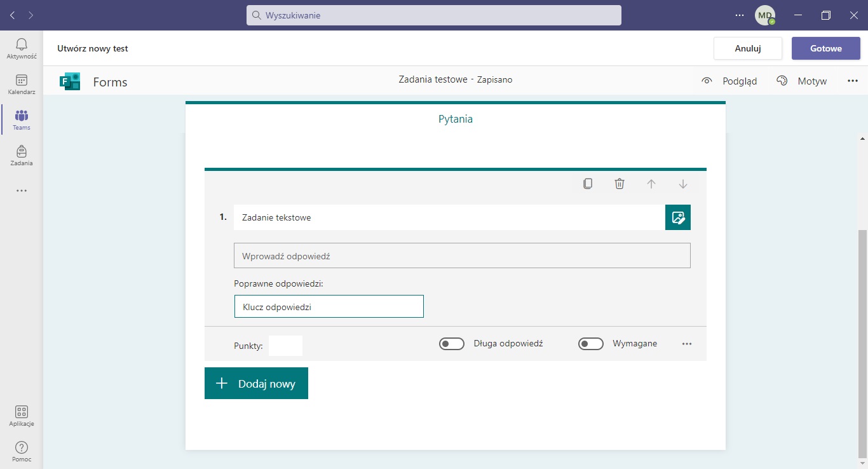This screenshot has height=469, width=868.
Task: Move question up with arrow icon
Action: tap(651, 184)
